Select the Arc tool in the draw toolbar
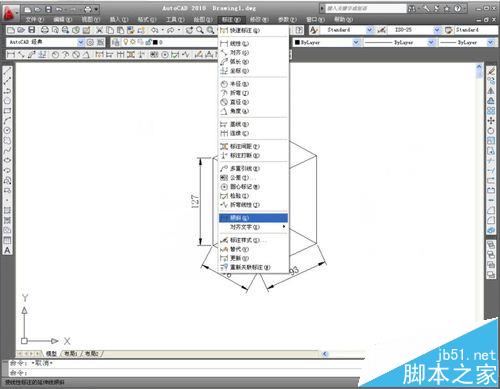This screenshot has height=389, width=500. (x=7, y=121)
